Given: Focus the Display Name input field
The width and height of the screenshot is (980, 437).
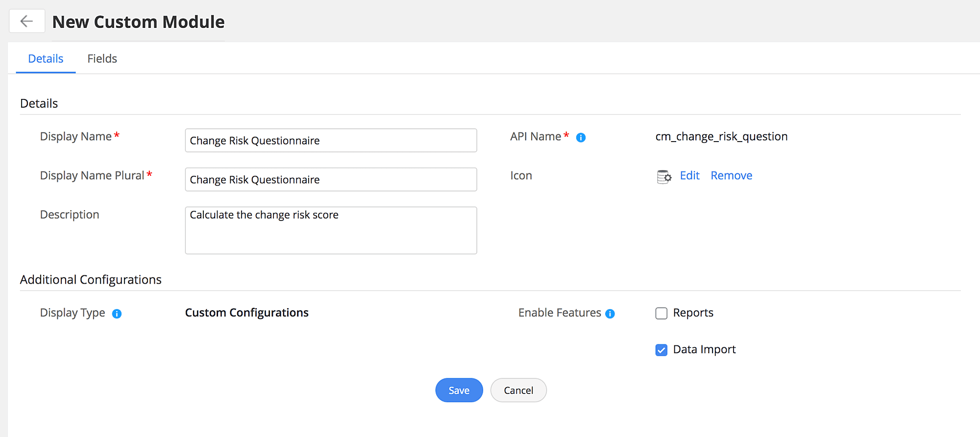Looking at the screenshot, I should click(331, 141).
